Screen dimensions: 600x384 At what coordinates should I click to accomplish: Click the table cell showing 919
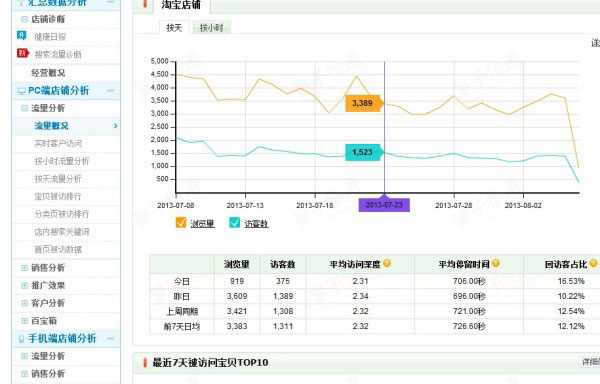click(x=237, y=281)
